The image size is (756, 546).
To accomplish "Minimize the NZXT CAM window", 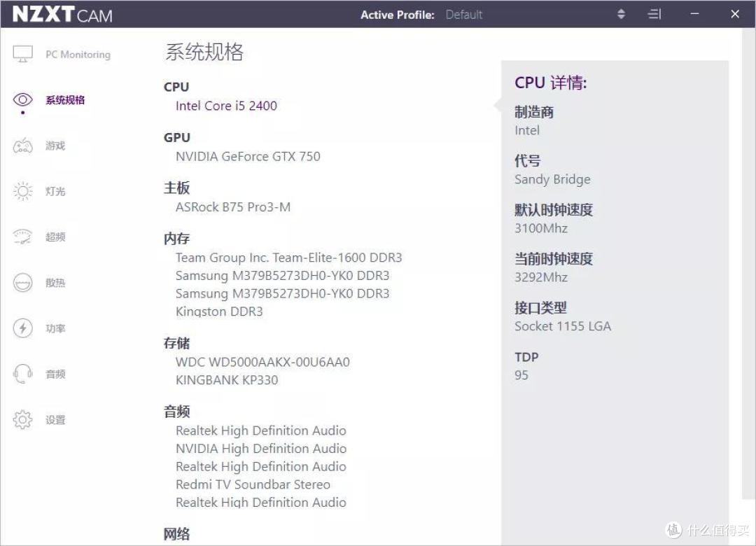I will coord(695,14).
